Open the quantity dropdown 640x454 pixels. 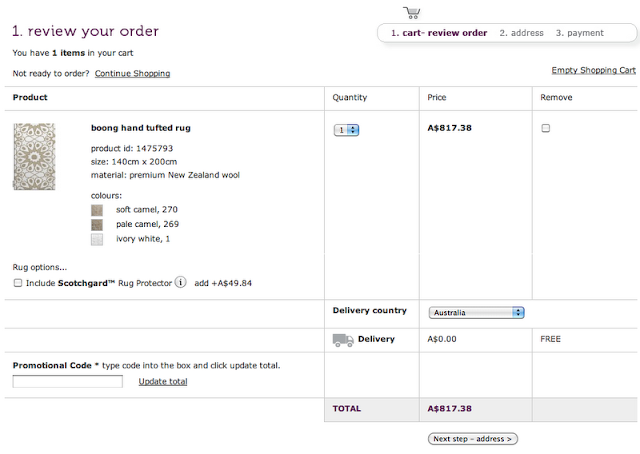coord(346,130)
